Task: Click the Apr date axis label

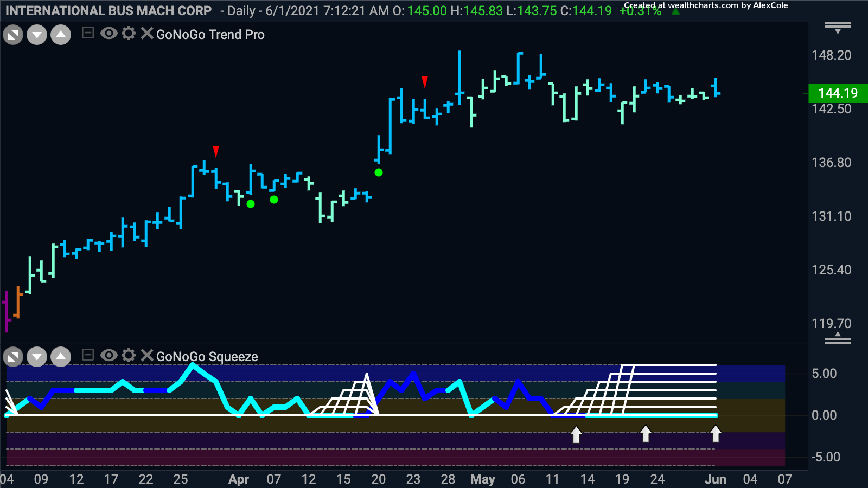Action: [239, 479]
